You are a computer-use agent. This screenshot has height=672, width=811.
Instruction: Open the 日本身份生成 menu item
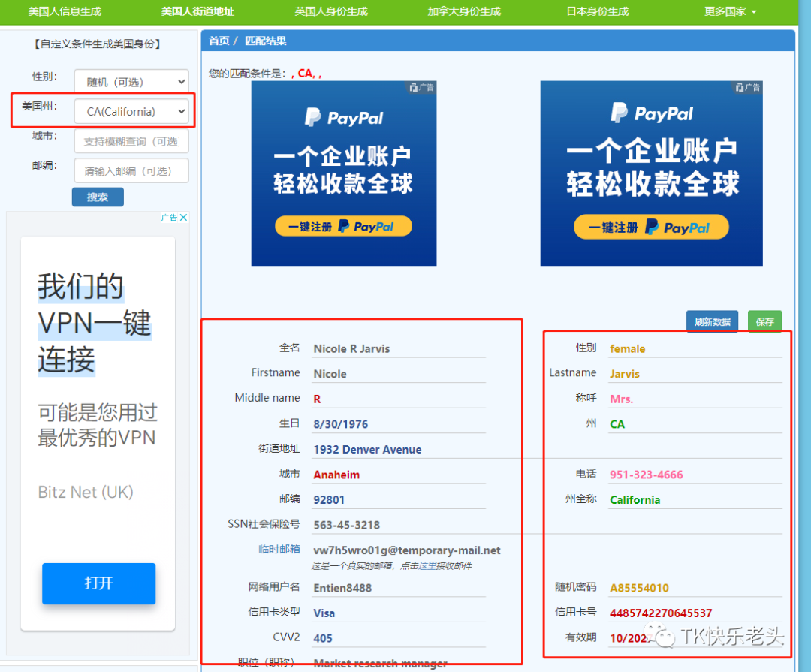[597, 11]
